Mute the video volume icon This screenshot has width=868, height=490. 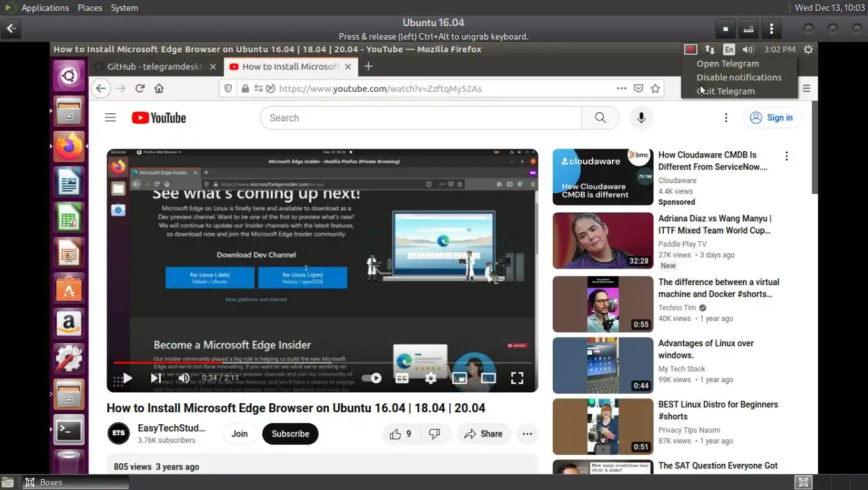[184, 378]
